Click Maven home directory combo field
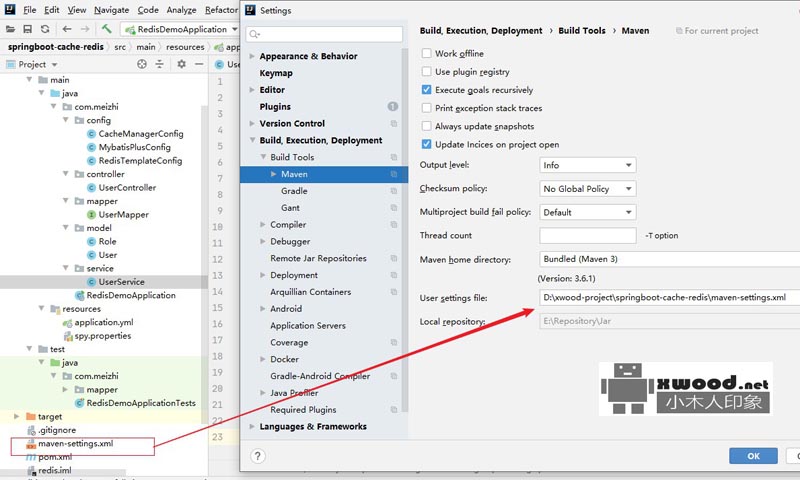Screen dimensions: 800x480 [669, 259]
